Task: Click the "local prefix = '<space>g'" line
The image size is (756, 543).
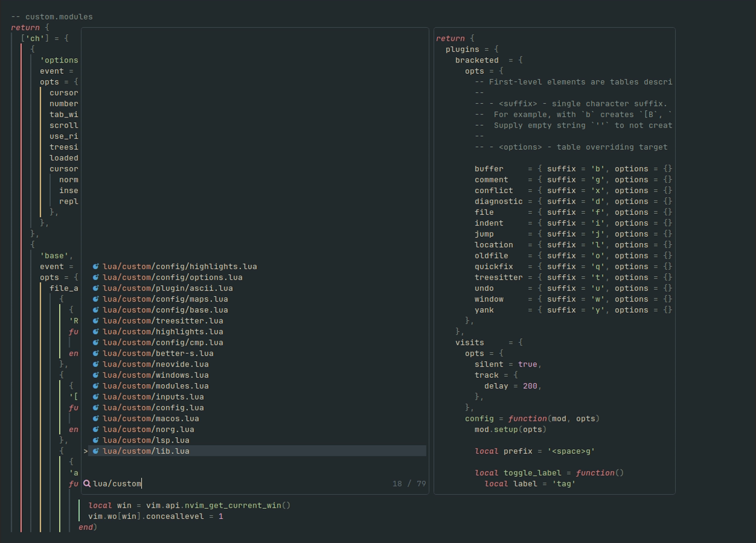Action: (535, 451)
